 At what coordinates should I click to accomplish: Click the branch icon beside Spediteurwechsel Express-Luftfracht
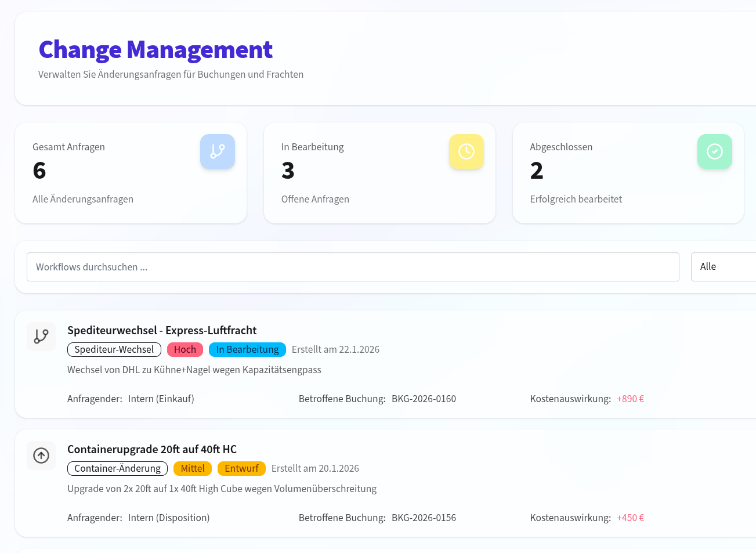(x=41, y=337)
